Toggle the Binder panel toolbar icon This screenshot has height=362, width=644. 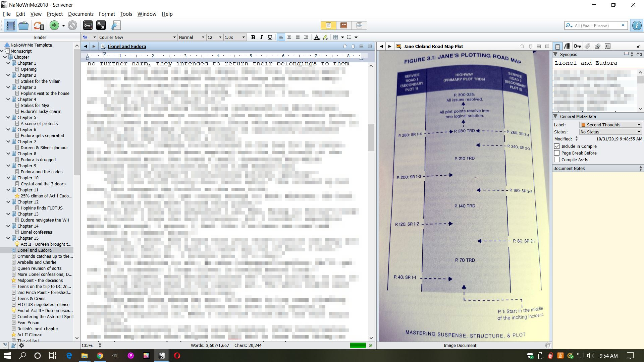coord(10,25)
